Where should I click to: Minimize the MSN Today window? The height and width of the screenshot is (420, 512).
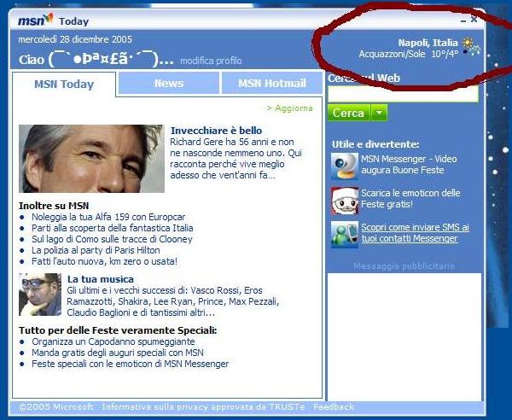(463, 20)
